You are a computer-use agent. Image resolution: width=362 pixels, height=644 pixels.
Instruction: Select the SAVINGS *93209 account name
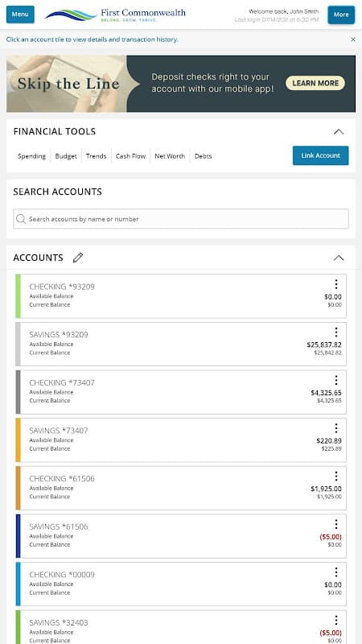coord(59,335)
